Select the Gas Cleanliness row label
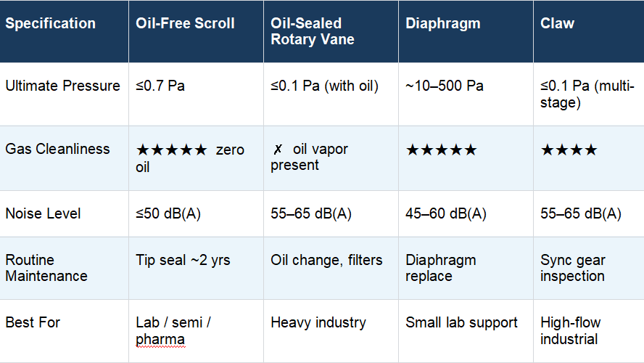This screenshot has width=644, height=363. (57, 149)
